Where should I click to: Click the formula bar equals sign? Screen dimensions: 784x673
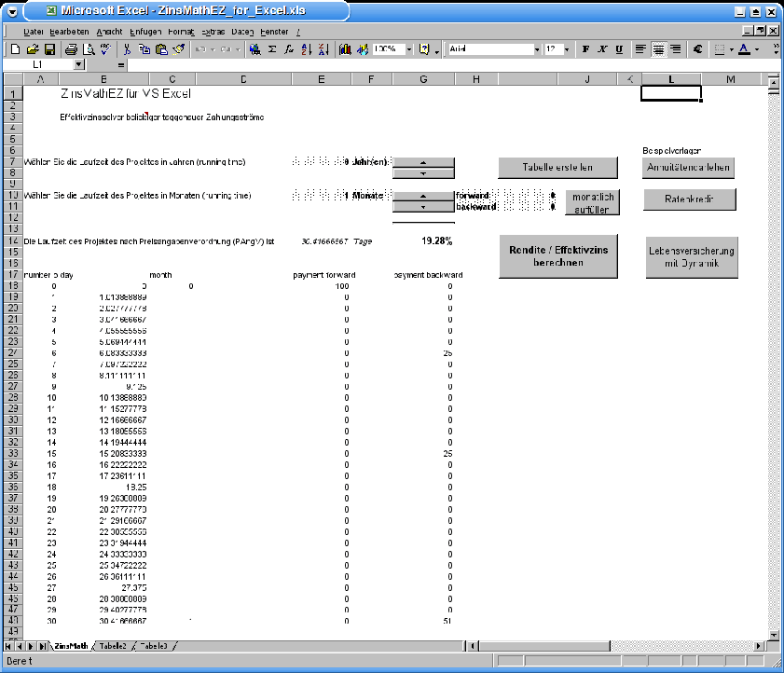tap(120, 65)
